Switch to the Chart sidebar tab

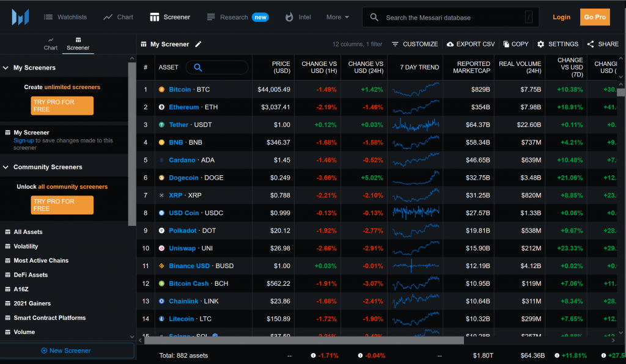51,44
